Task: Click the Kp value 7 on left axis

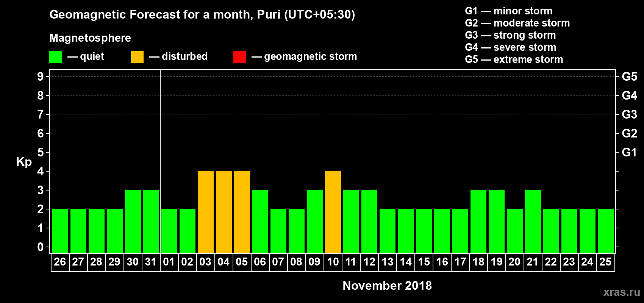Action: [41, 114]
